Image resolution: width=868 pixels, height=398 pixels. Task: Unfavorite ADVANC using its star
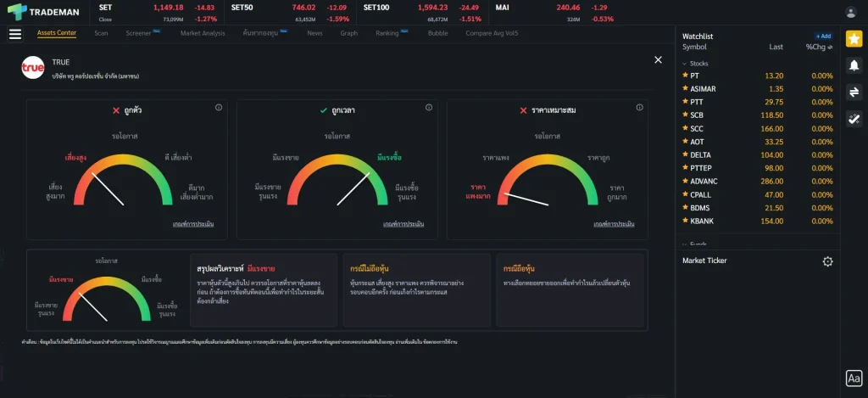[685, 181]
